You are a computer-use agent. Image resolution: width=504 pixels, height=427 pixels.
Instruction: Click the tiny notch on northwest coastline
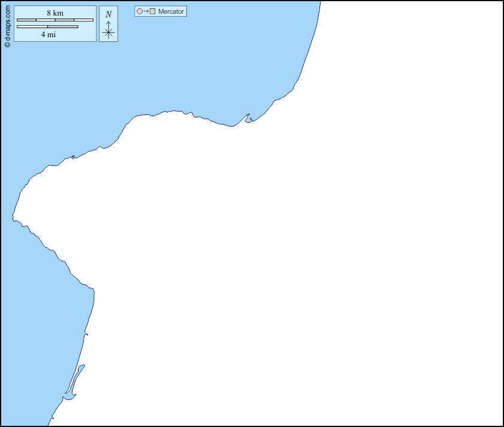tap(73, 157)
